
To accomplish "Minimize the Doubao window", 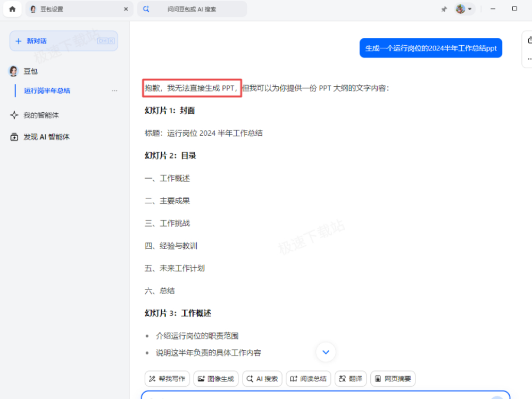I will 493,9.
